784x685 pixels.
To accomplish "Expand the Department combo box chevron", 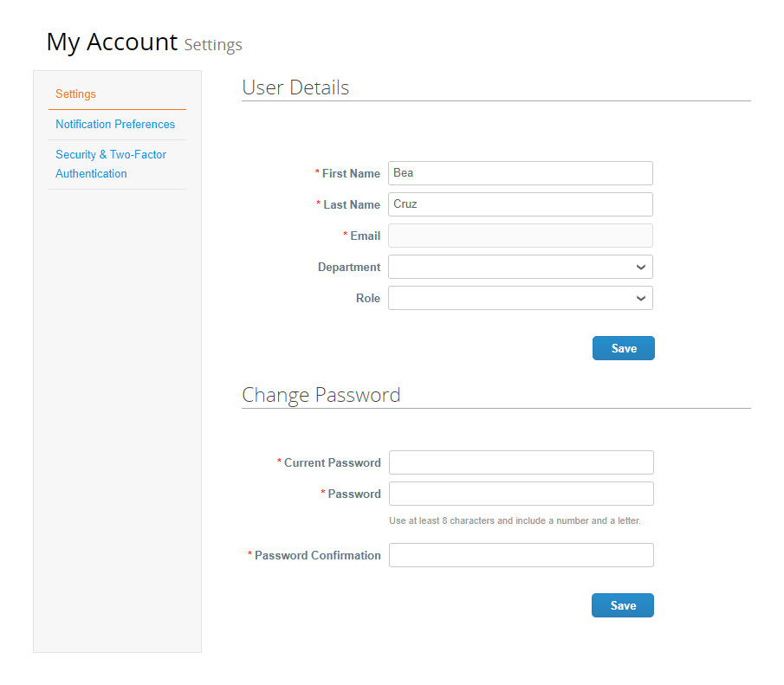I will coord(640,267).
